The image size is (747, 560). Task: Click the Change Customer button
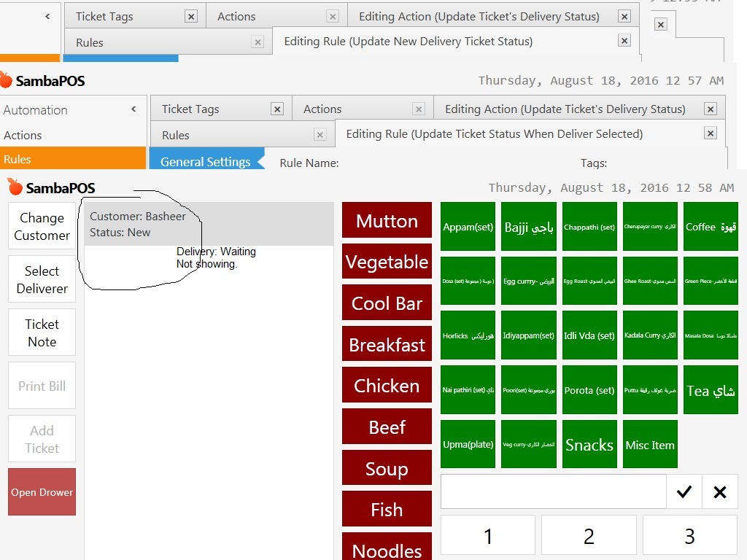(x=42, y=226)
